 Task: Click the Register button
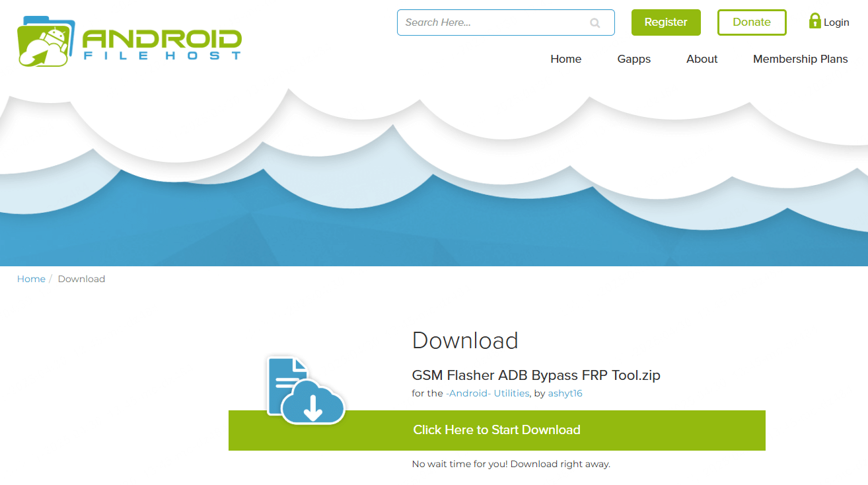[666, 22]
